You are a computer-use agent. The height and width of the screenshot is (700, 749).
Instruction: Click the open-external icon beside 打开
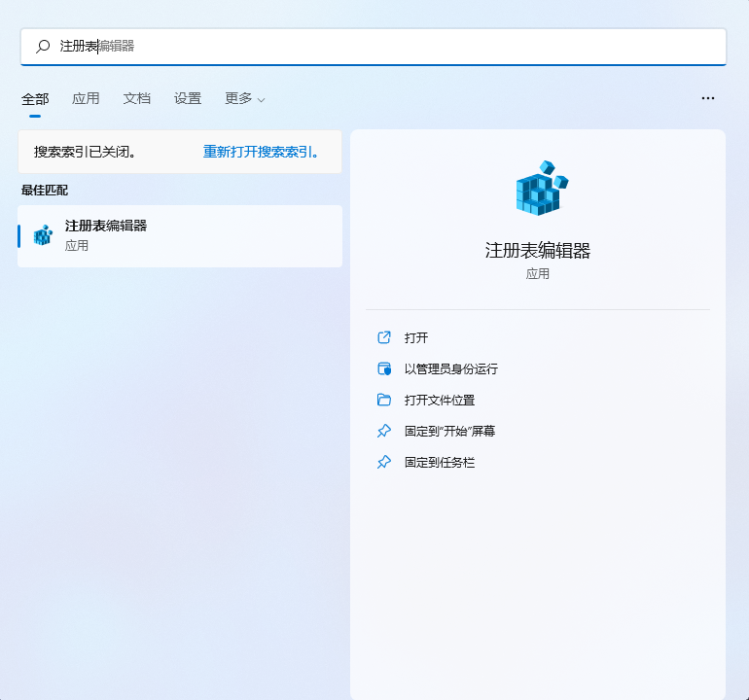384,337
